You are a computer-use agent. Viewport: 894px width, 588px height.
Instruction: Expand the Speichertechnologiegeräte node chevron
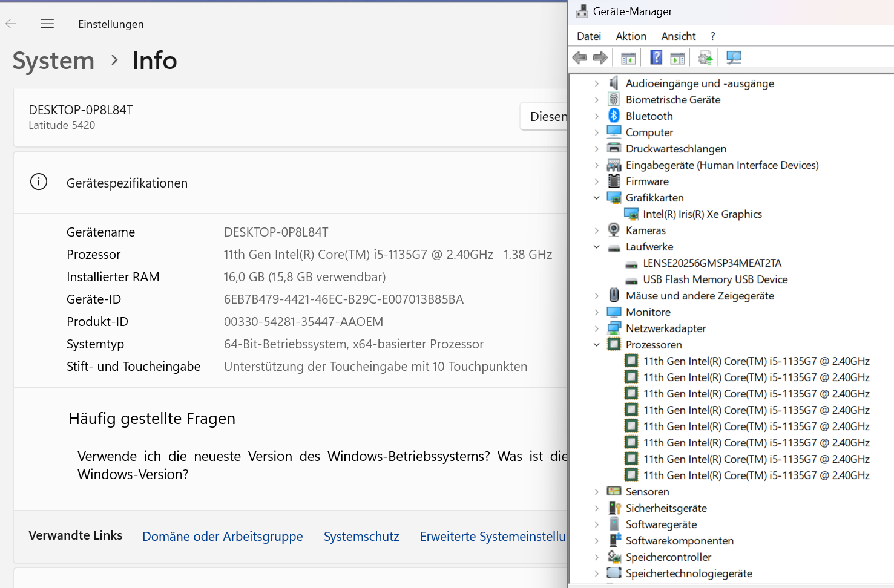597,573
